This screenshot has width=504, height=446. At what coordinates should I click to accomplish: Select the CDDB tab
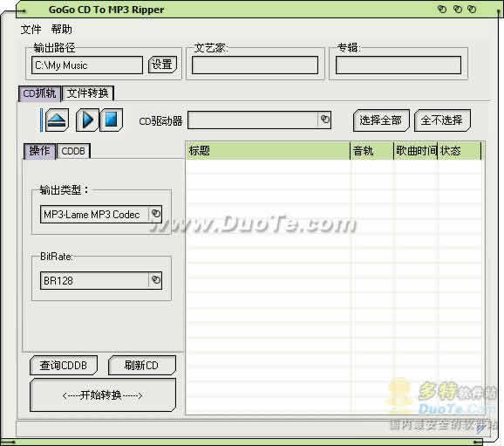(x=73, y=151)
